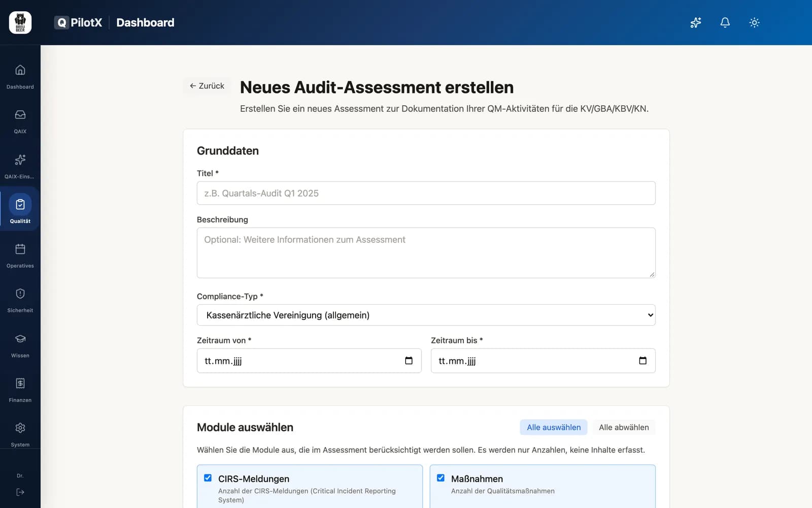Screen dimensions: 812x508
Task: Open Finanzen in sidebar
Action: point(20,390)
